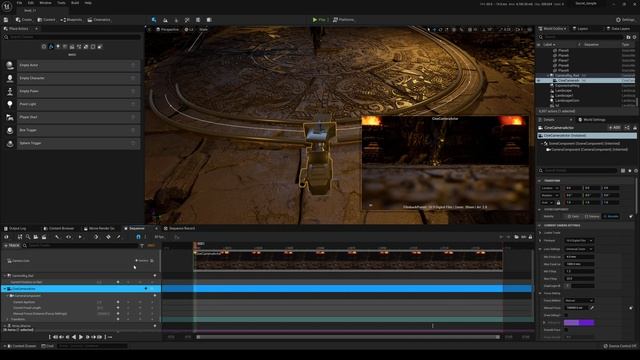Click the Camera Cuts track icon
This screenshot has height=360, width=640.
pyautogui.click(x=9, y=260)
